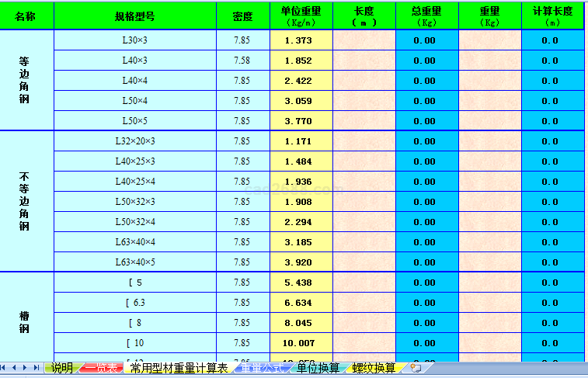
Task: Open the 说明 sheet tab
Action: (62, 368)
